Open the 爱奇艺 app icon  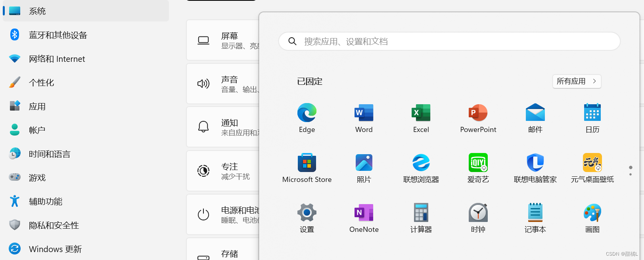click(x=478, y=168)
